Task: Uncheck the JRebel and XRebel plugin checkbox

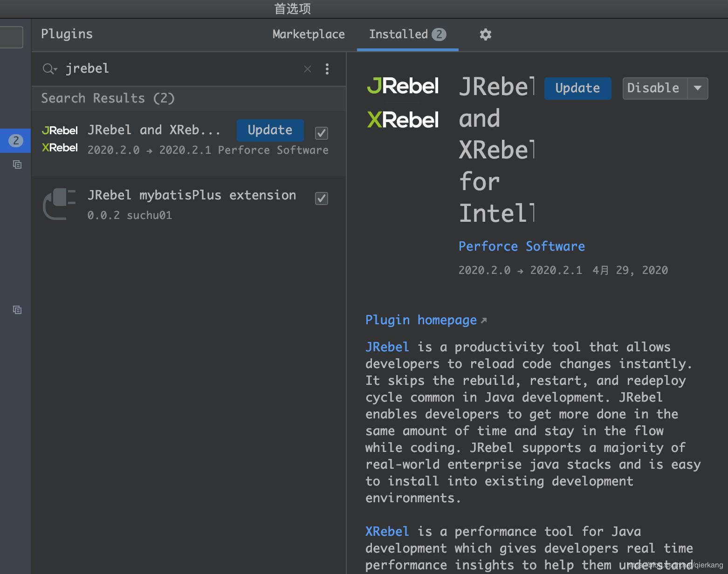Action: 321,133
